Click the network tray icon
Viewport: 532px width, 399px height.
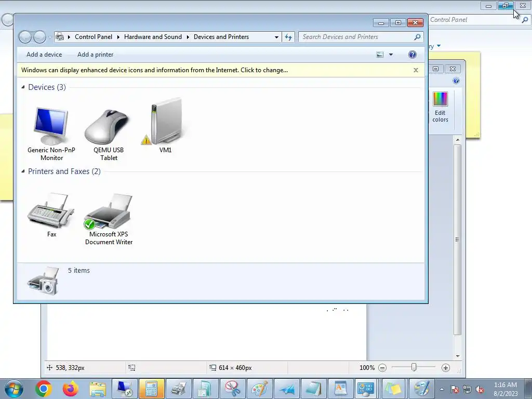[x=467, y=389]
